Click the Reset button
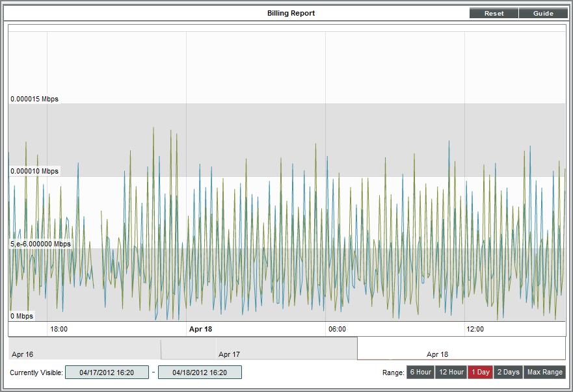Image resolution: width=573 pixels, height=392 pixels. tap(494, 13)
